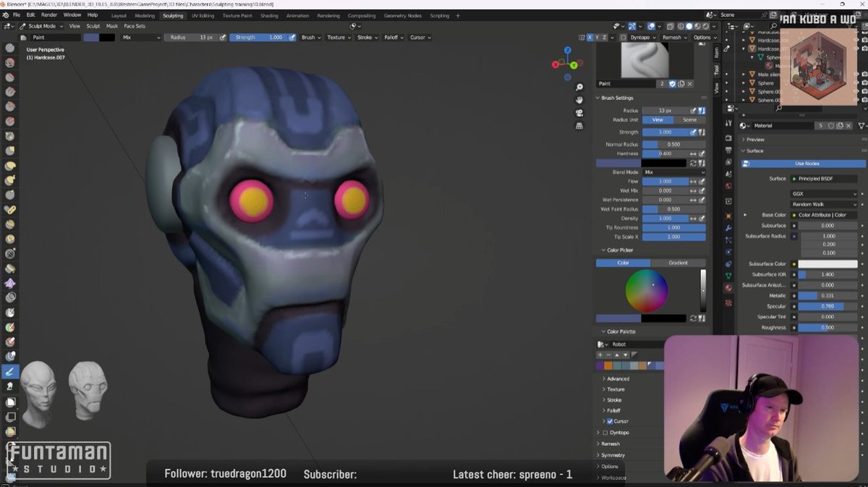Click the Principled BSDF surface field
868x487 pixels.
tap(824, 178)
